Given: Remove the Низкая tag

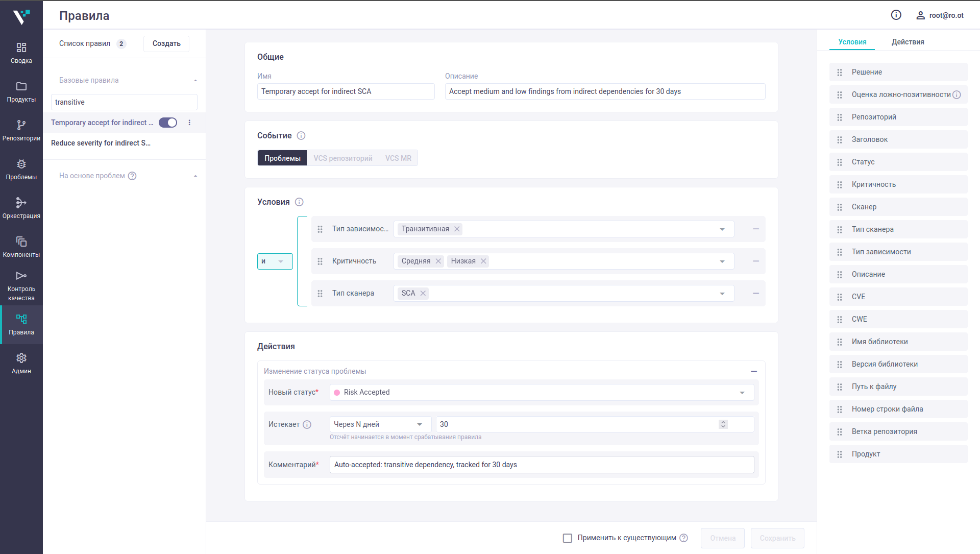Looking at the screenshot, I should 483,261.
